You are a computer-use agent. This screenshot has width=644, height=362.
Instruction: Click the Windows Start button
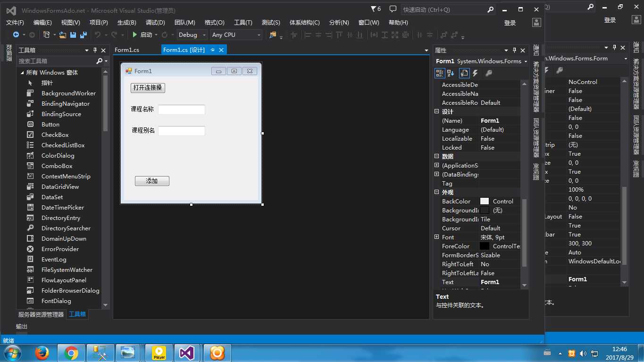point(12,353)
